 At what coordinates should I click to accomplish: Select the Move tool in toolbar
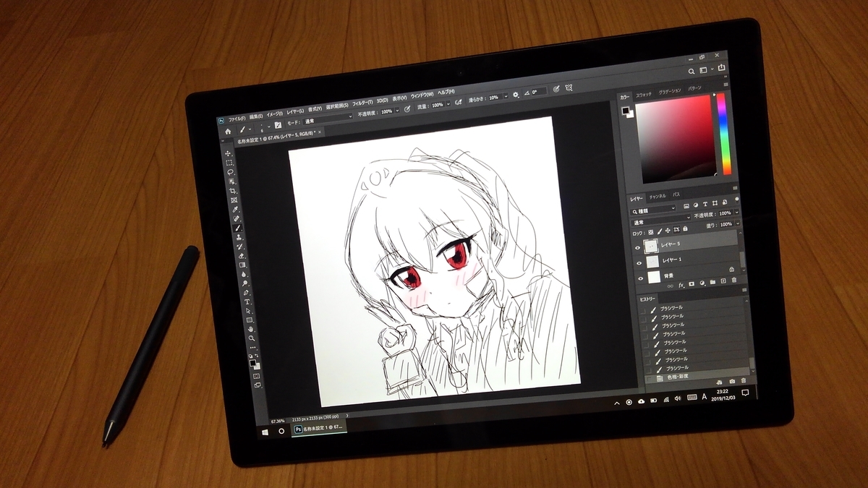tap(228, 153)
